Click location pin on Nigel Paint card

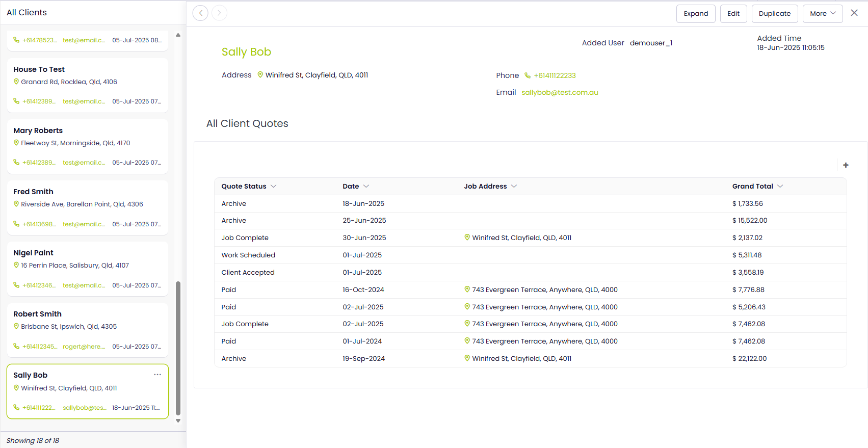[x=16, y=266]
